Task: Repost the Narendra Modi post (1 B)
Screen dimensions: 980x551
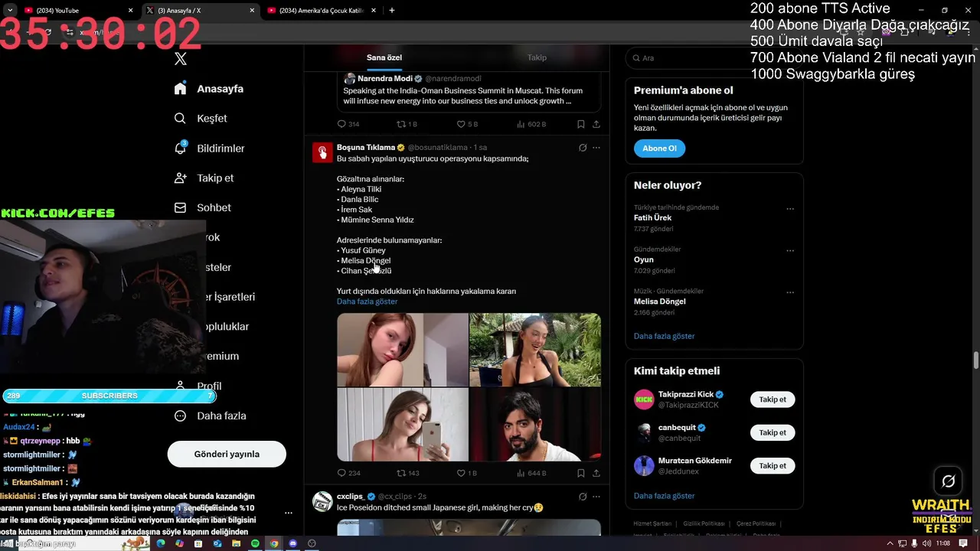Action: tap(407, 124)
